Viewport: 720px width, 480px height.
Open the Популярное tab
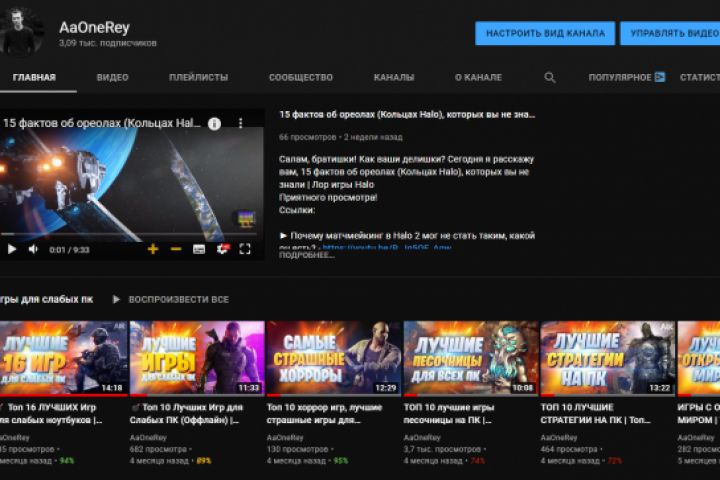626,78
